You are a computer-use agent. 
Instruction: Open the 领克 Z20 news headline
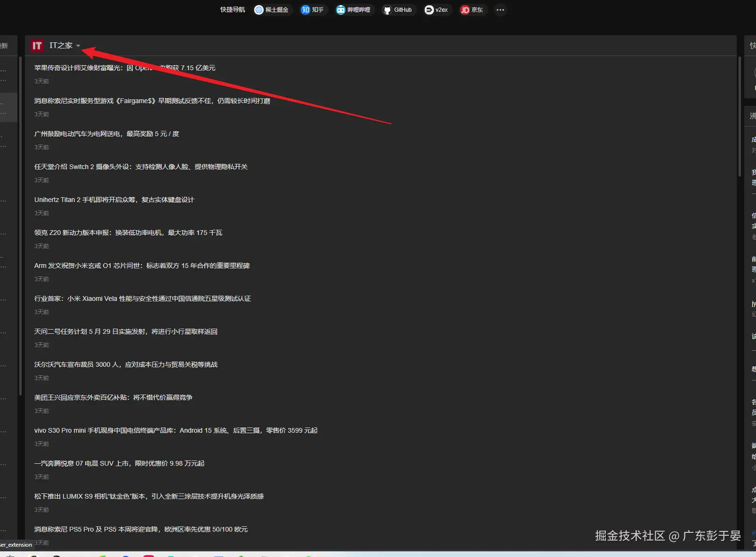(128, 233)
